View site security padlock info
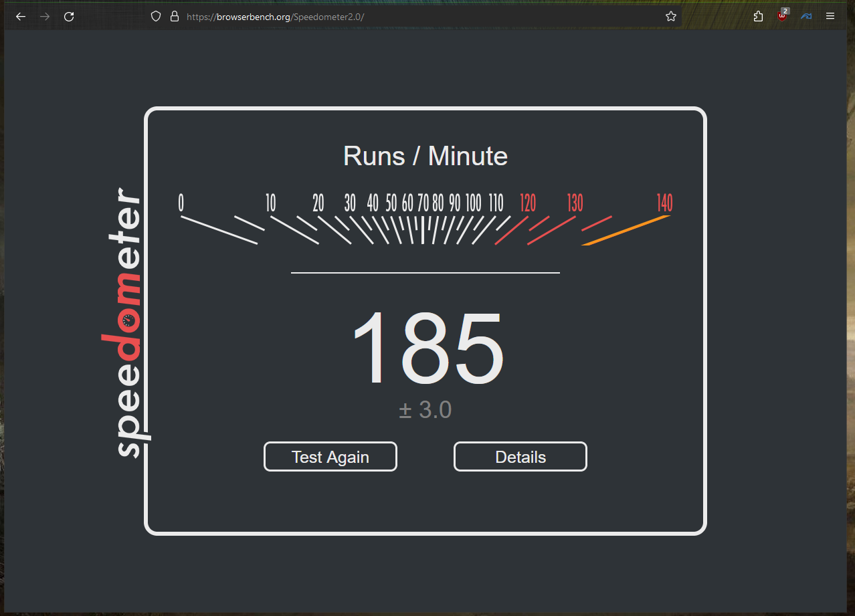Viewport: 855px width, 616px height. (x=175, y=17)
